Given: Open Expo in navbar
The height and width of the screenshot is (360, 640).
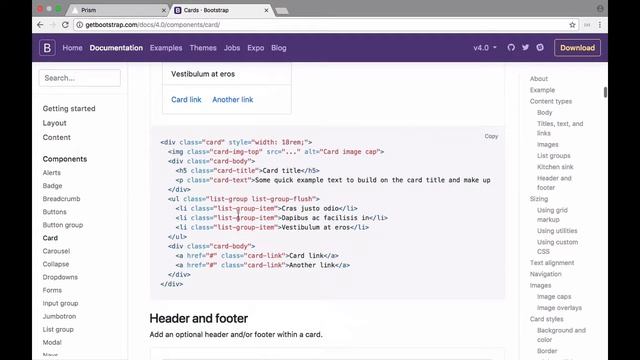Looking at the screenshot, I should click(x=256, y=48).
